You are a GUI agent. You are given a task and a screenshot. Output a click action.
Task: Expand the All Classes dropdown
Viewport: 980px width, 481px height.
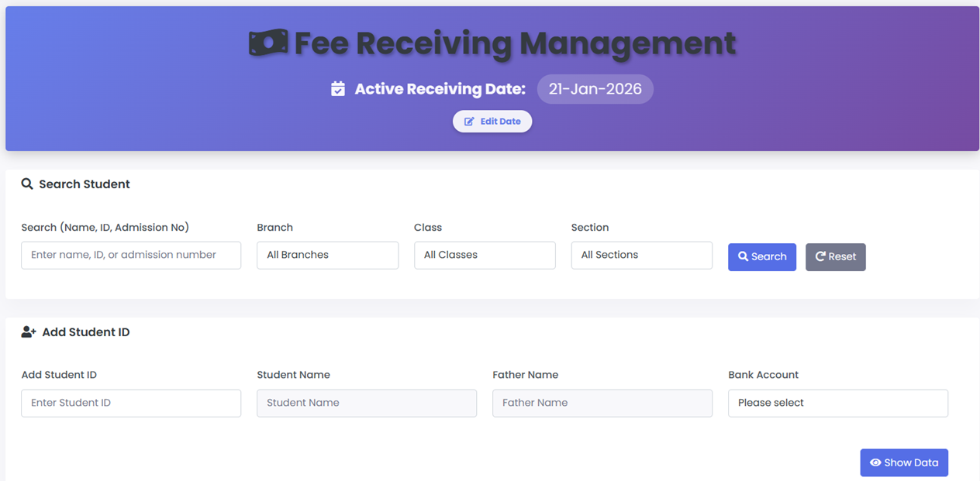click(485, 255)
